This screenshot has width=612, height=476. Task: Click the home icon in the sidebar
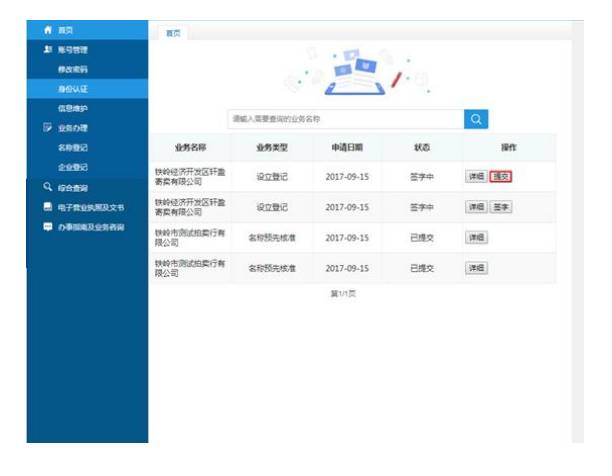pos(48,30)
